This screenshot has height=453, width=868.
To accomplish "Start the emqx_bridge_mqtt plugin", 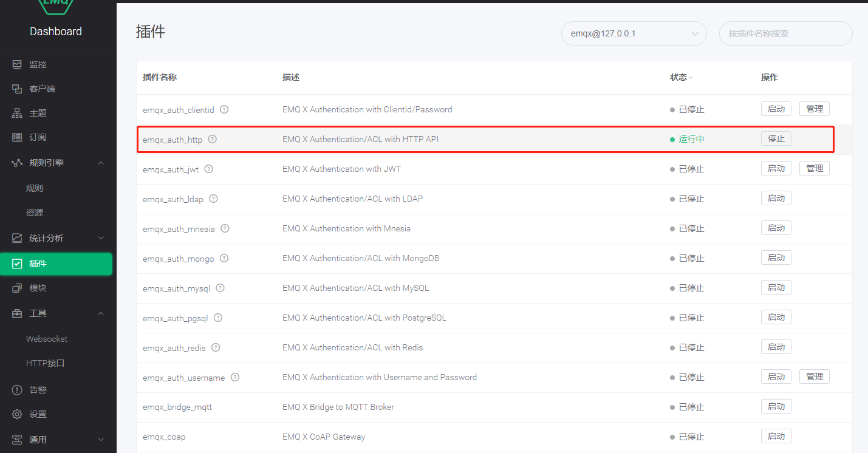I will point(776,406).
